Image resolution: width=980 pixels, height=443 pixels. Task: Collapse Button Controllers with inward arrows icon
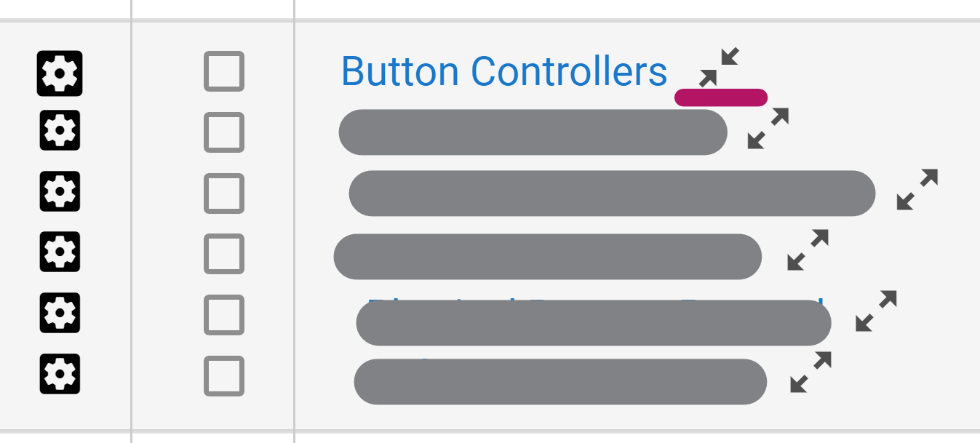[x=719, y=68]
